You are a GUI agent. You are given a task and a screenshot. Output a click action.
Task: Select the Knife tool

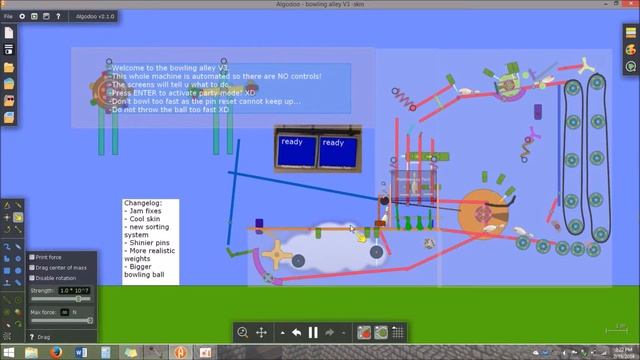tap(18, 205)
